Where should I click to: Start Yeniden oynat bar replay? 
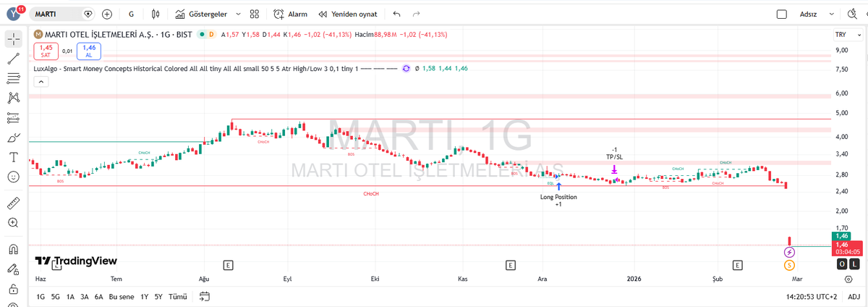click(x=348, y=14)
